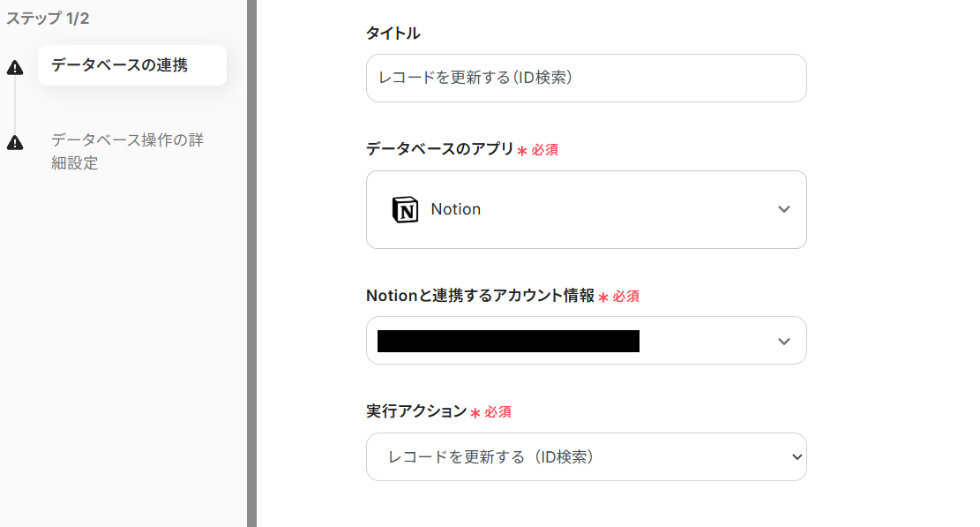Click the Notionと連携するアカウント情報 label

click(x=480, y=297)
